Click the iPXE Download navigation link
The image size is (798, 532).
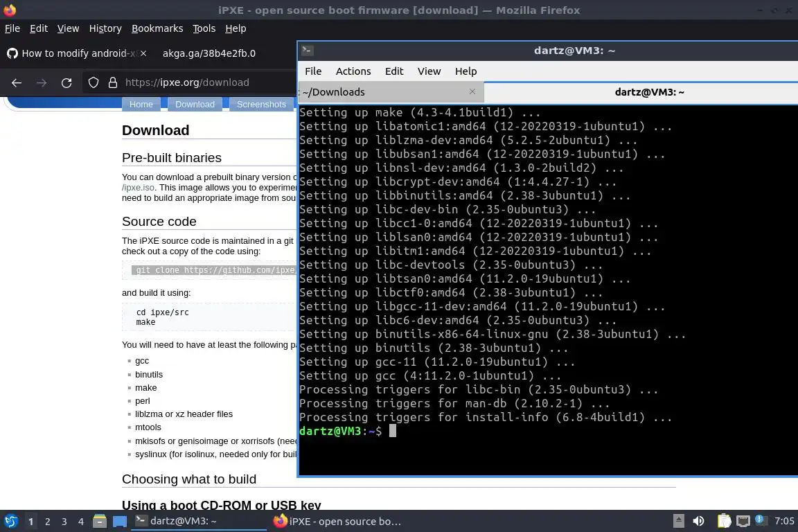click(x=195, y=105)
